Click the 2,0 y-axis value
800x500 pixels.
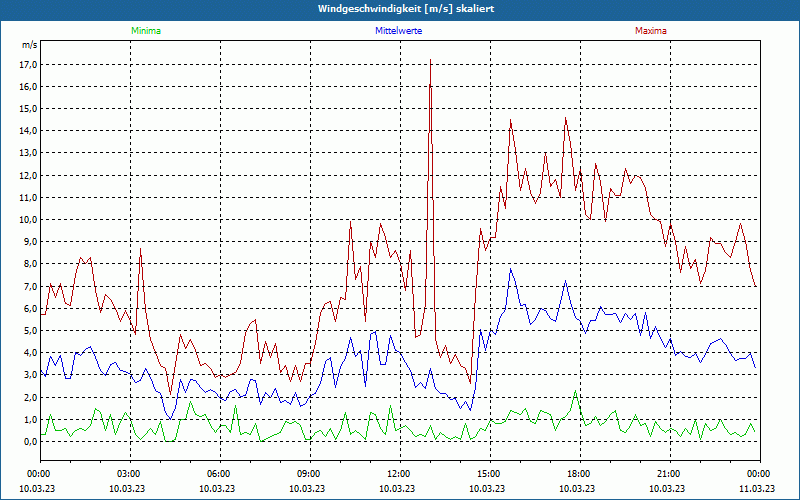28,397
